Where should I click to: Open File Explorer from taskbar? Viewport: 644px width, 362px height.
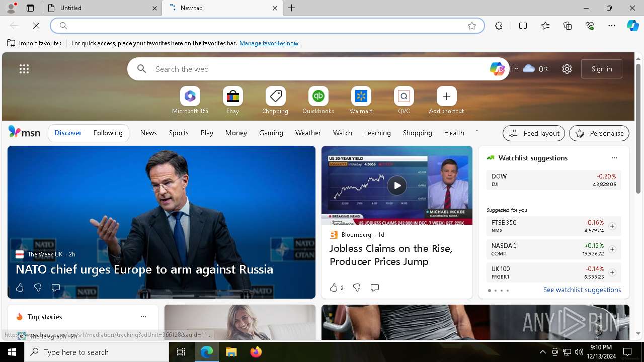(231, 352)
